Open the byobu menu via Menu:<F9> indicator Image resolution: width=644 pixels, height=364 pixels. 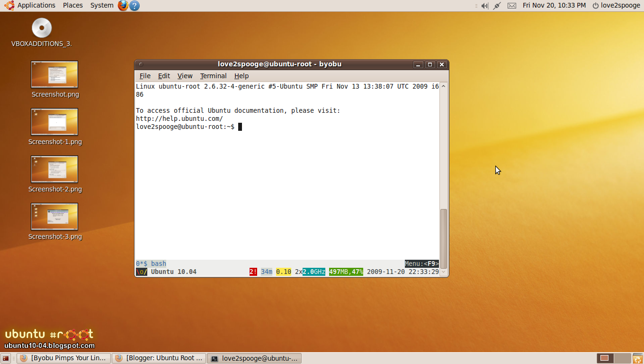[421, 264]
